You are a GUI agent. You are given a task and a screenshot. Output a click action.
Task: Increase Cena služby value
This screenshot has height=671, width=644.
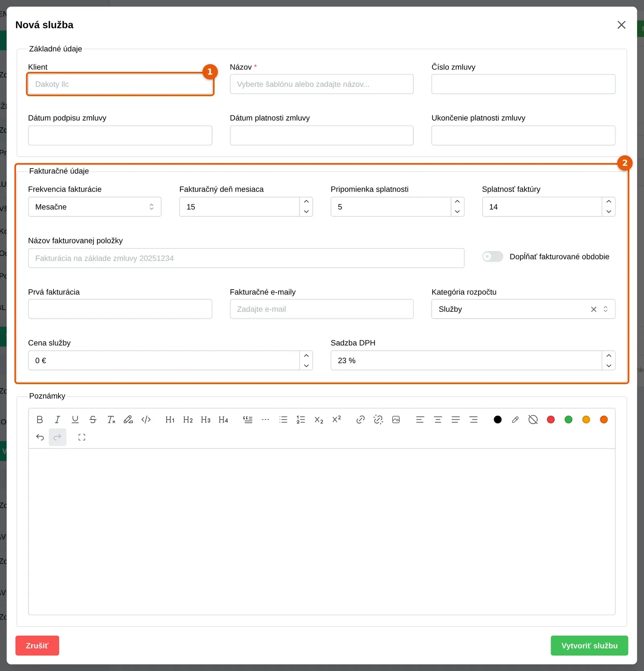coord(306,356)
